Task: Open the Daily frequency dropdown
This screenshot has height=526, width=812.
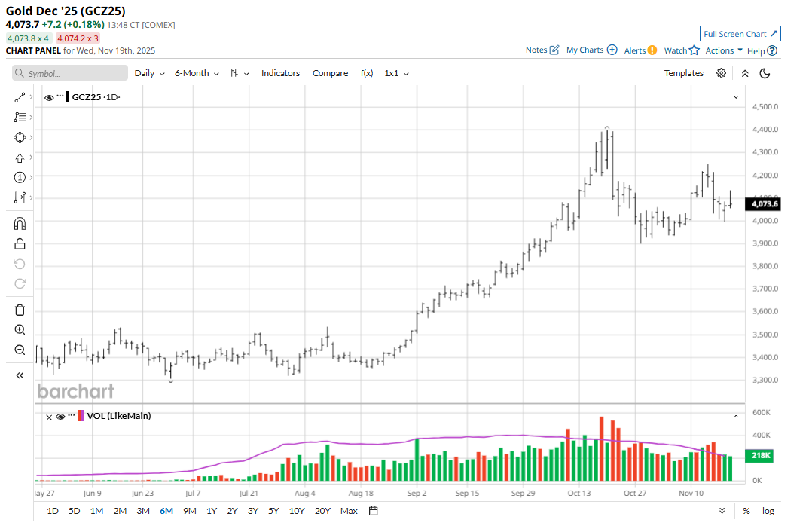Action: pyautogui.click(x=149, y=73)
